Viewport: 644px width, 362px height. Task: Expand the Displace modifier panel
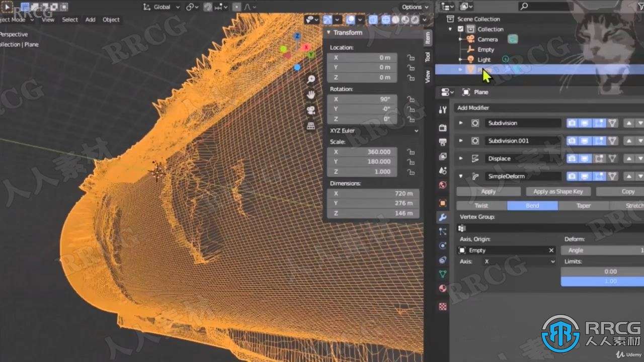tap(461, 158)
